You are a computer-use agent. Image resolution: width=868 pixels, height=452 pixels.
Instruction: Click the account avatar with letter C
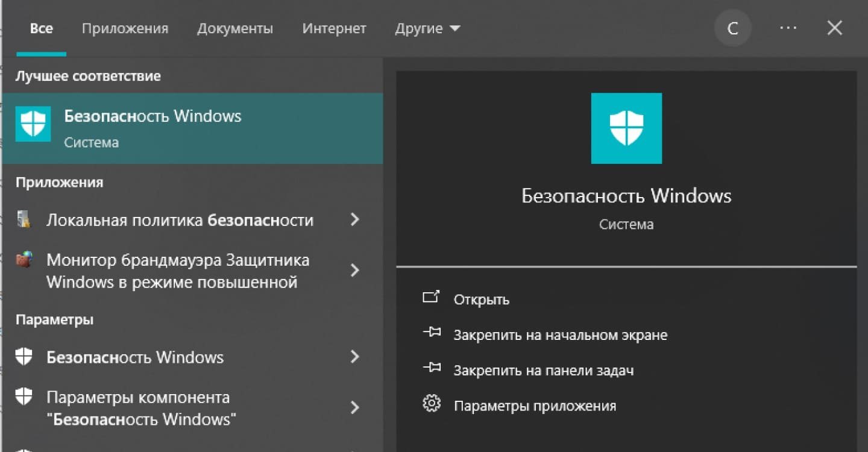click(733, 28)
